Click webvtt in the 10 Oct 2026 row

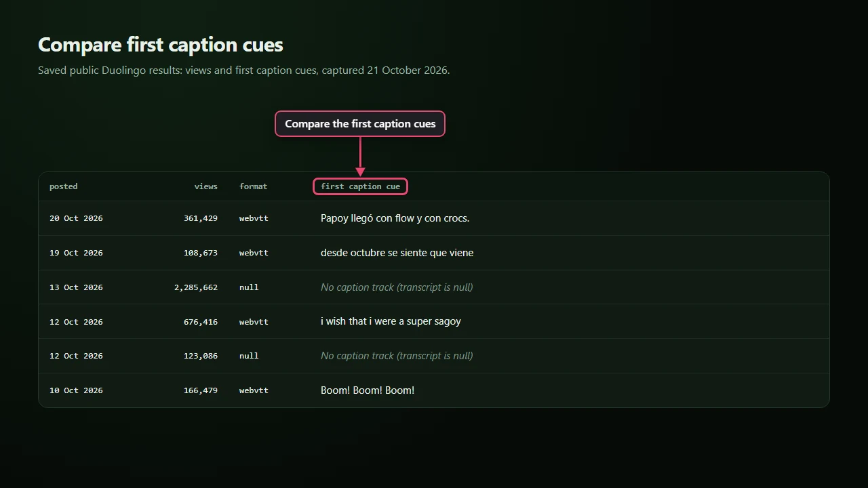254,390
